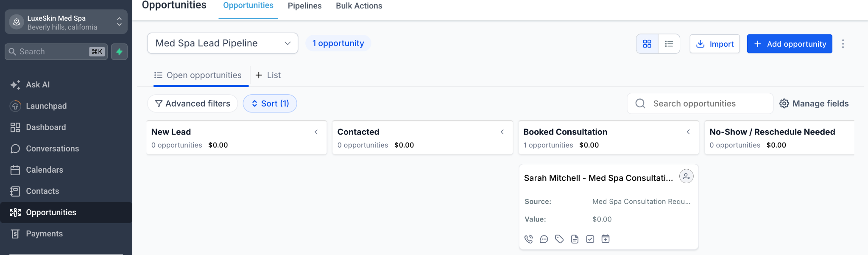Click the unassigned user icon on Sarah Mitchell card
The height and width of the screenshot is (255, 868).
coord(686,176)
